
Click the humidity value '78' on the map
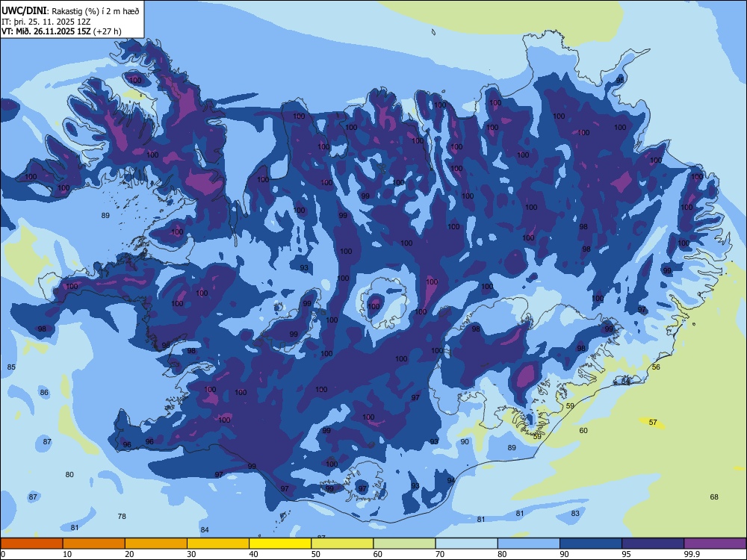point(122,516)
